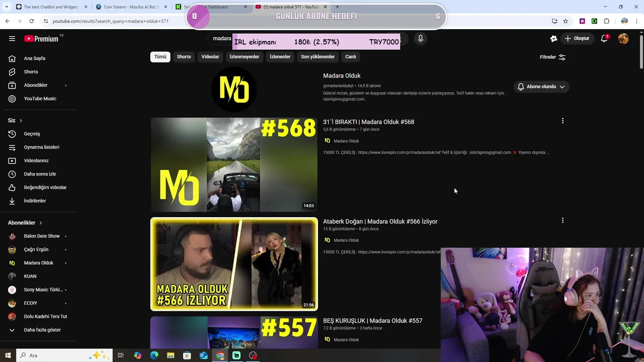Open YouTube Music from the sidebar

(x=38, y=99)
